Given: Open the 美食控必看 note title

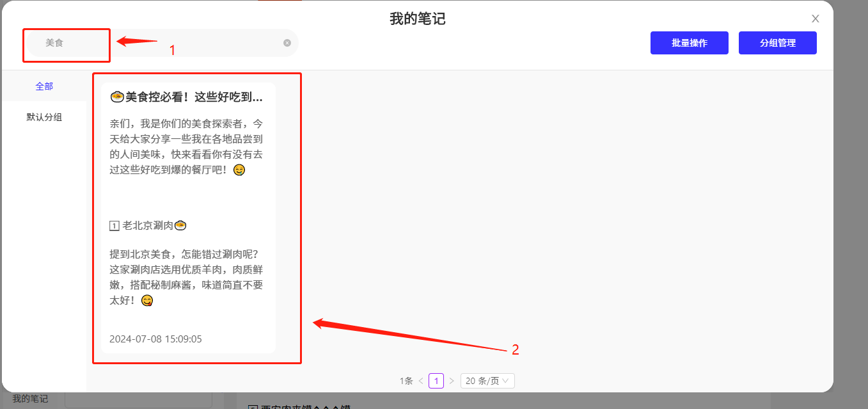Looking at the screenshot, I should [193, 97].
